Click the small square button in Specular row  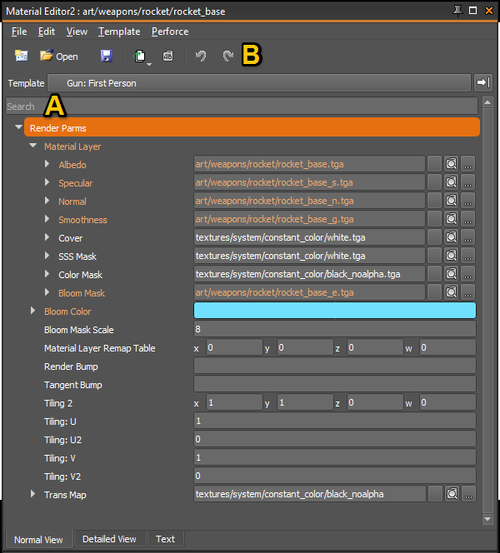tap(434, 182)
